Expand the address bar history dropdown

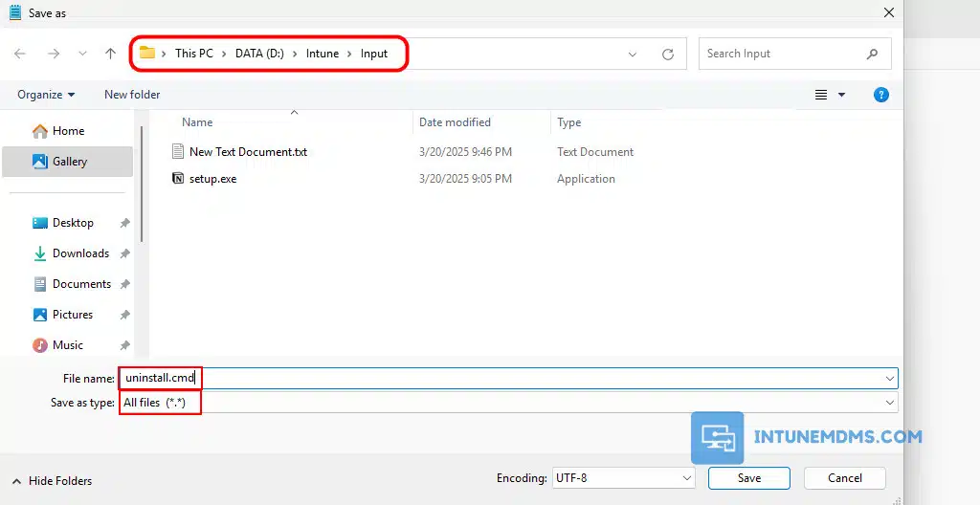point(633,55)
